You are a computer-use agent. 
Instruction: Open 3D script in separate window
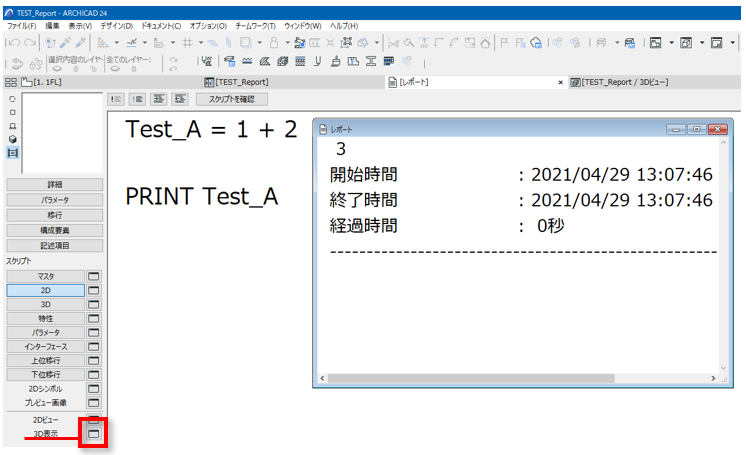click(x=94, y=305)
